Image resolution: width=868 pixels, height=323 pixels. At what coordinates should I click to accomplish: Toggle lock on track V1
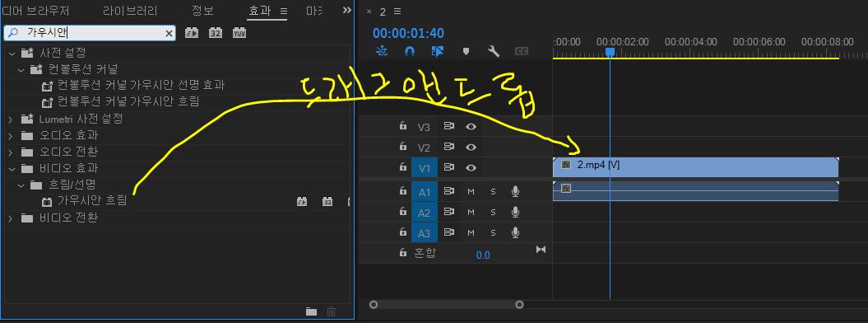[403, 166]
